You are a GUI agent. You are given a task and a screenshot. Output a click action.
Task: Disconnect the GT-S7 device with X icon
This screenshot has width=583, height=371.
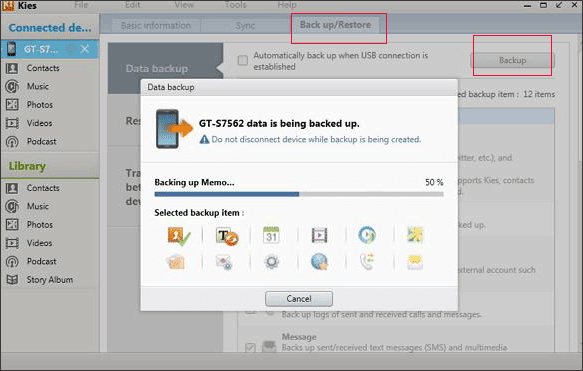point(85,49)
